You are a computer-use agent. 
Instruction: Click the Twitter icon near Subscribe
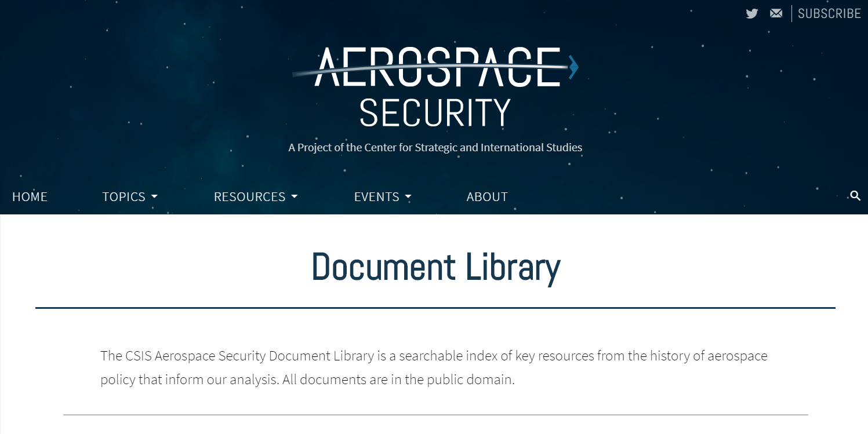point(751,13)
